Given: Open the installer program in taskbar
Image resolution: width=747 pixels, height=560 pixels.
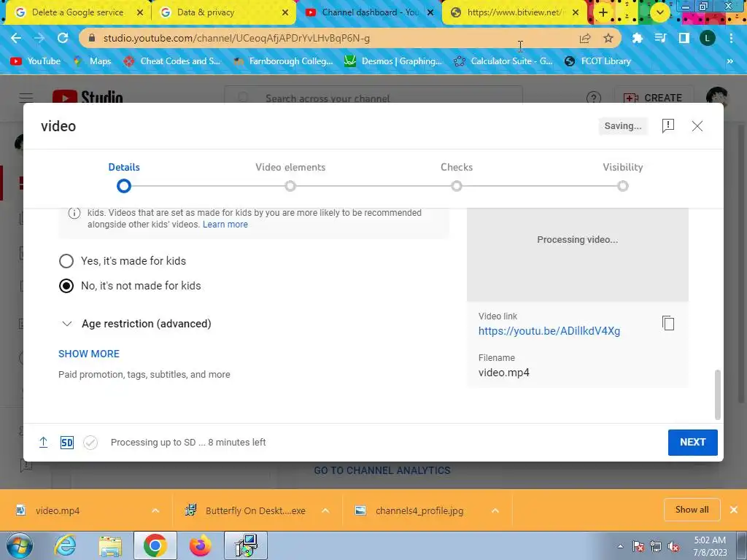Looking at the screenshot, I should click(246, 545).
